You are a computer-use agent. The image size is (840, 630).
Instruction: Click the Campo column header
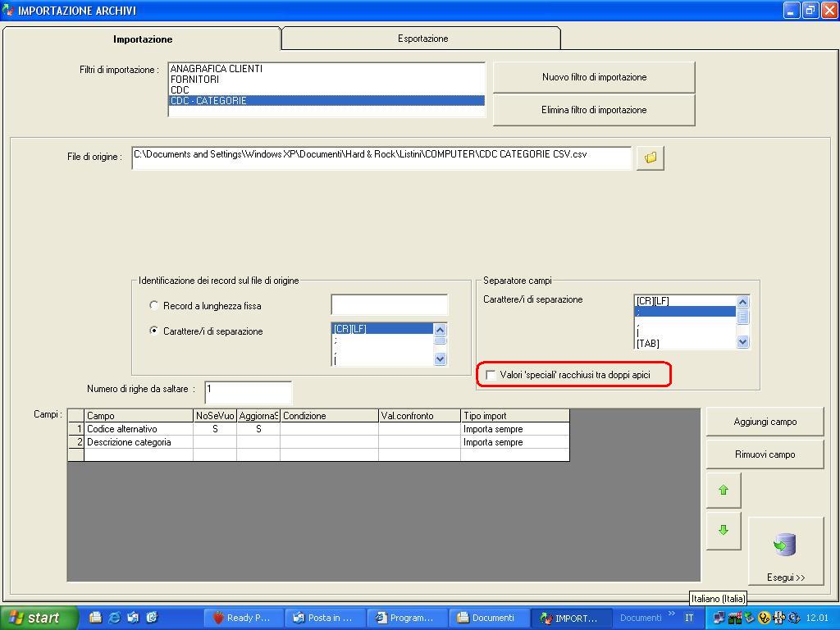(x=139, y=416)
